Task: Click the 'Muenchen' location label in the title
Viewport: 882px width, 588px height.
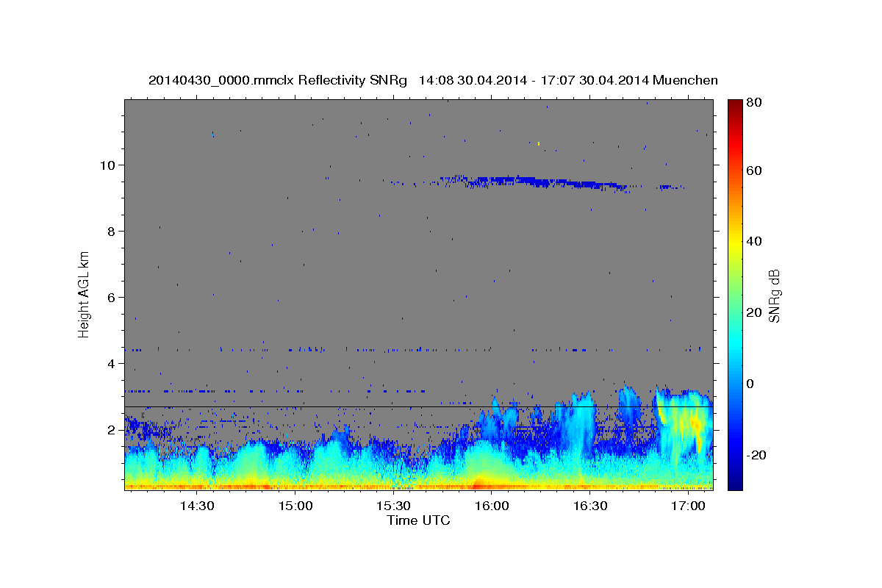Action: (x=685, y=80)
